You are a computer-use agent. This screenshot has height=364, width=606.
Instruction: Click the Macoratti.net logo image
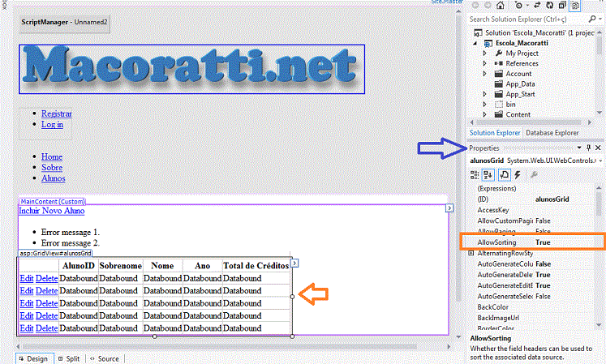191,69
